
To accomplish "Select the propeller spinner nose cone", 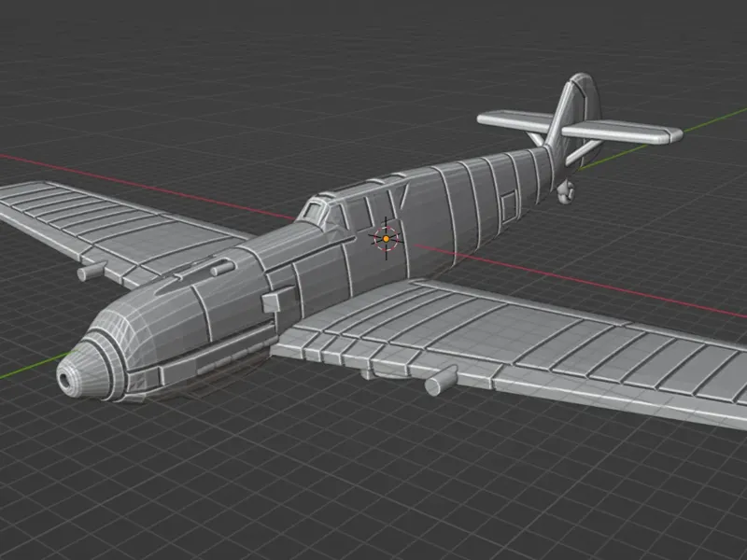I will 85,370.
